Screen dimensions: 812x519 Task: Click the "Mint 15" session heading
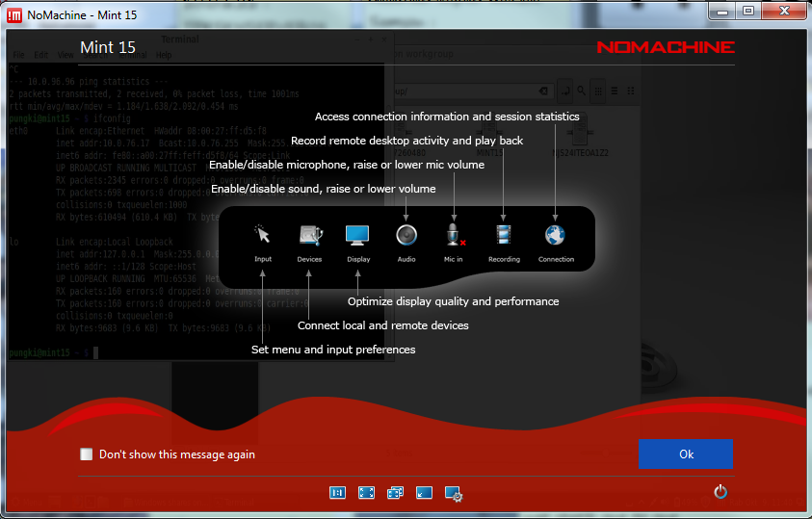click(108, 47)
